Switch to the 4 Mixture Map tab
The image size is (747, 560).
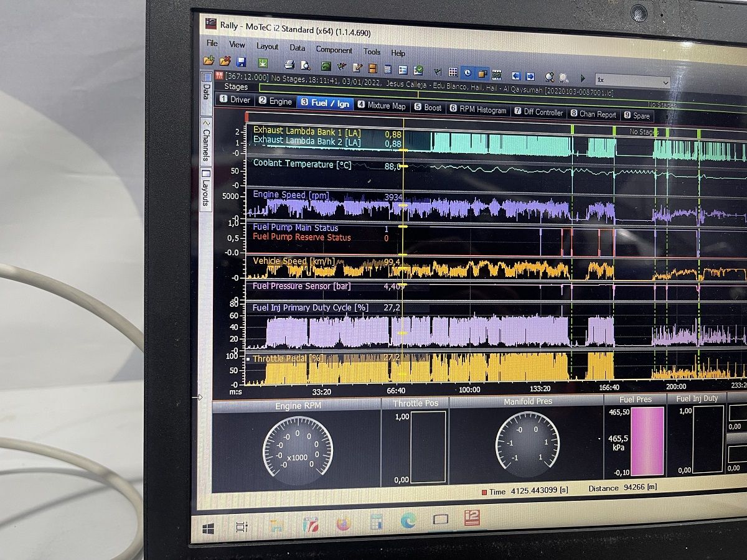tap(382, 106)
